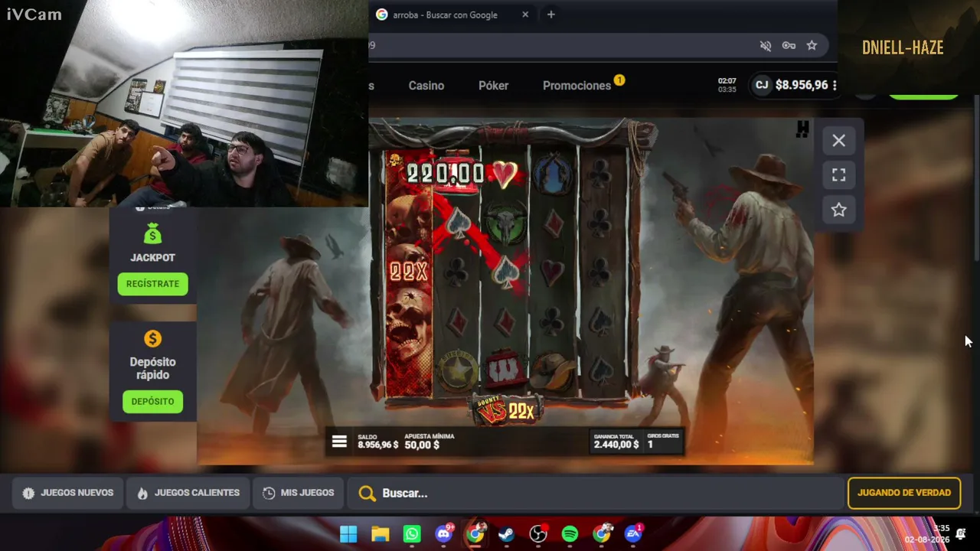Open the Promociones menu item
The image size is (980, 551).
point(577,86)
